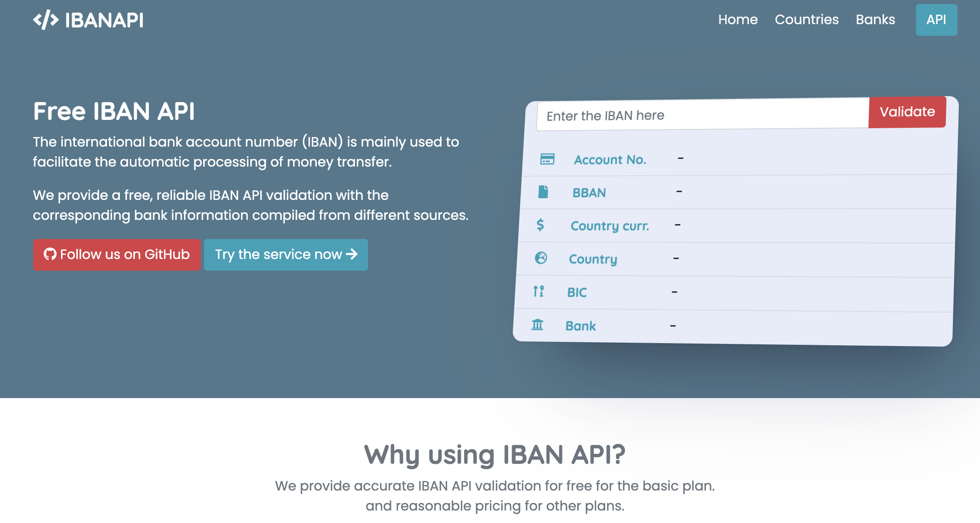980x523 pixels.
Task: Switch to the API section
Action: click(x=936, y=19)
